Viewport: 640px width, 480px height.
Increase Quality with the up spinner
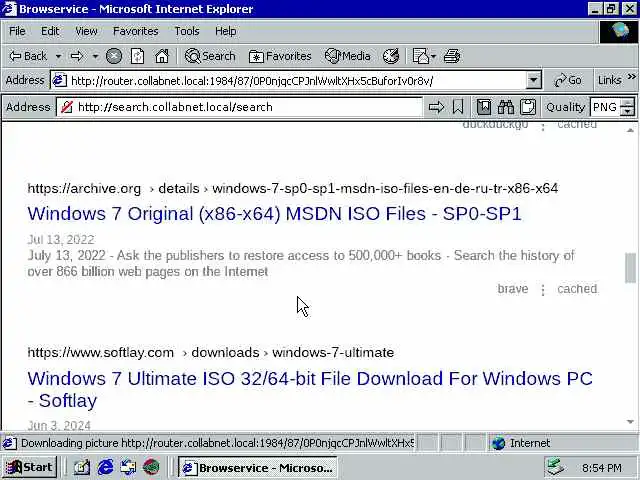point(627,103)
